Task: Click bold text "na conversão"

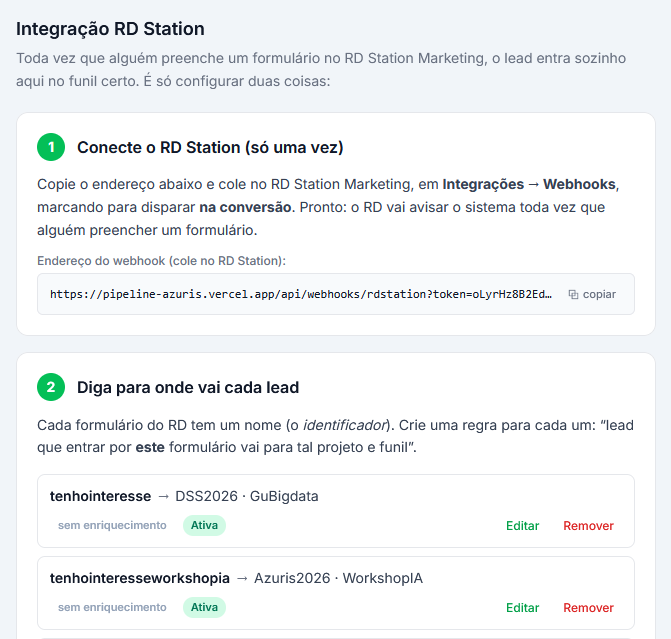Action: click(x=245, y=207)
